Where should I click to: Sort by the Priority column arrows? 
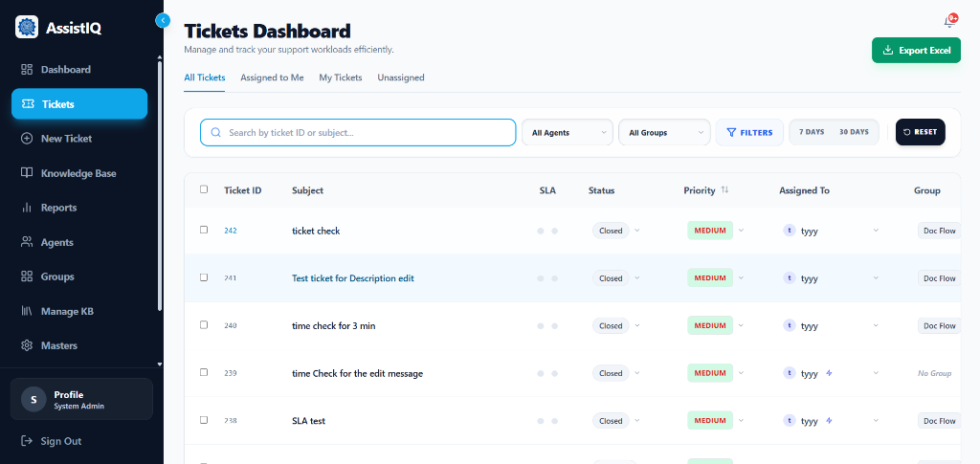[x=724, y=189]
